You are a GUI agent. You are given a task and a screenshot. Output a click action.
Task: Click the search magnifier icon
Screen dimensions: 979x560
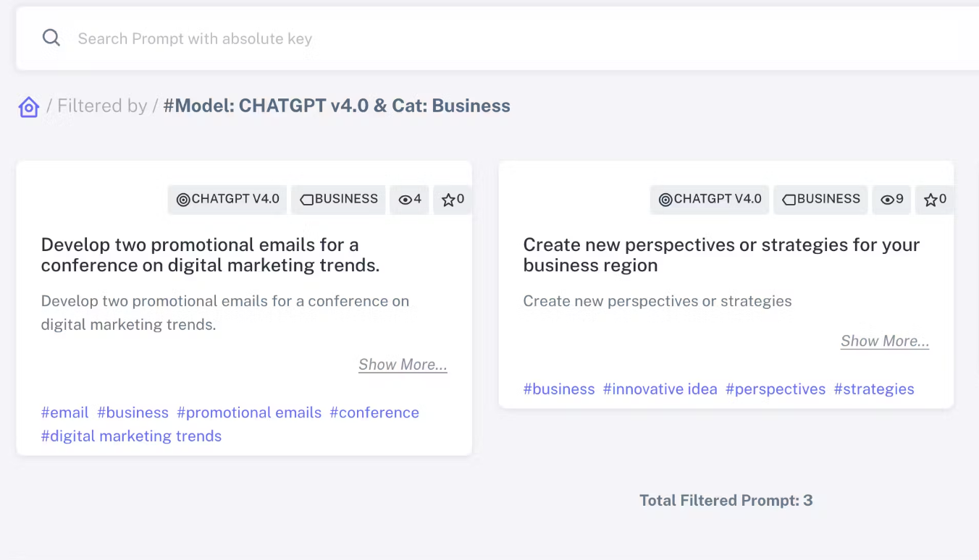(51, 38)
